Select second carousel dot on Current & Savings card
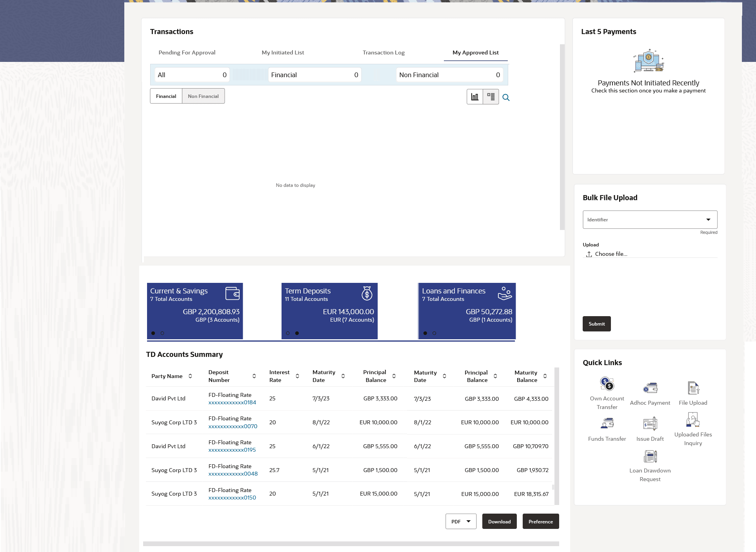This screenshot has width=756, height=552. (x=162, y=333)
